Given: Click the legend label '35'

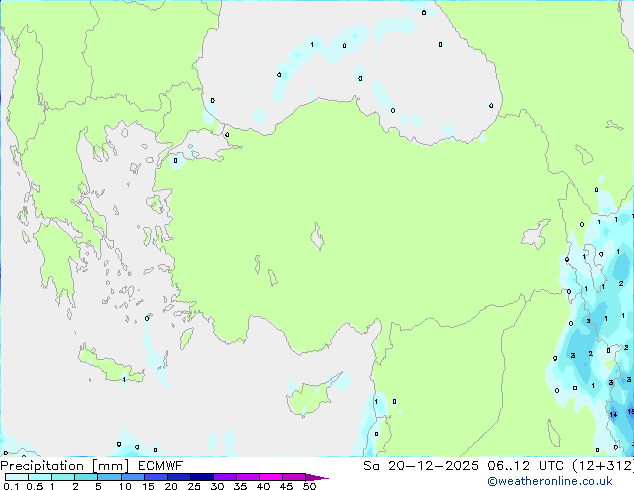Looking at the screenshot, I should (240, 486).
